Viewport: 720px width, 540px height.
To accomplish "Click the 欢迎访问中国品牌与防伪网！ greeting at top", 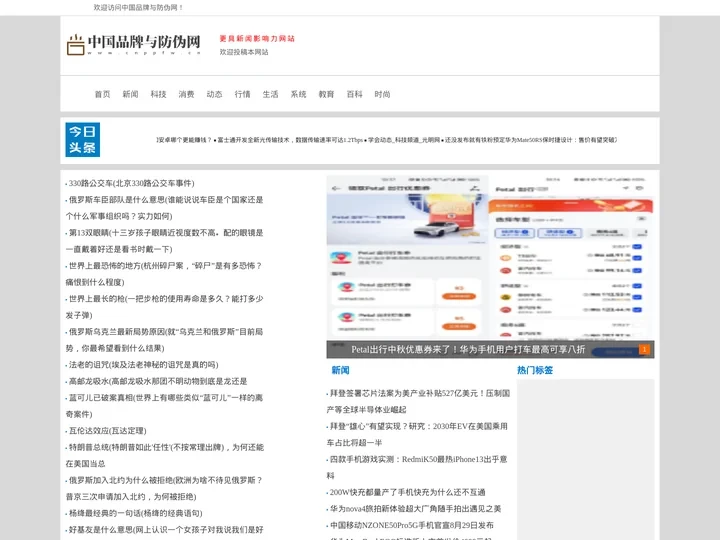I will [x=139, y=8].
